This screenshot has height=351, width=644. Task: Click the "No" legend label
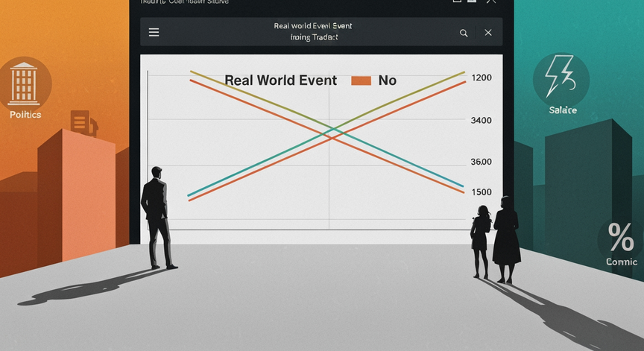[388, 80]
